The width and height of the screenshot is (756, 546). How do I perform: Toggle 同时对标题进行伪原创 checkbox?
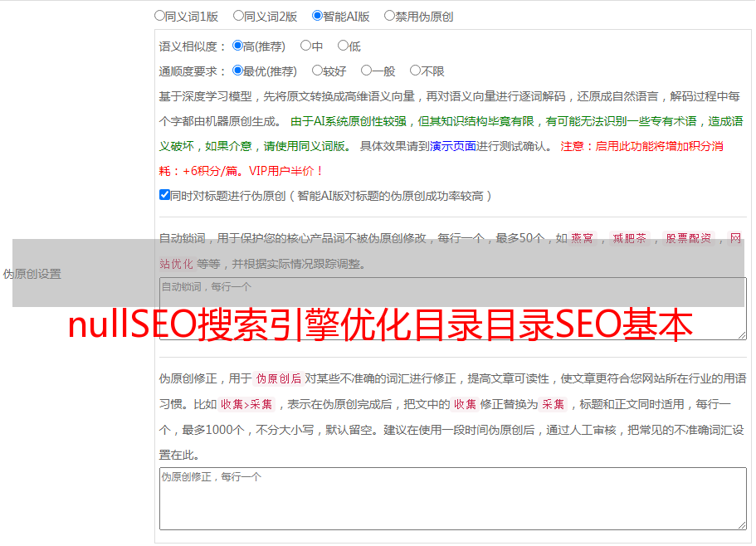pyautogui.click(x=164, y=195)
